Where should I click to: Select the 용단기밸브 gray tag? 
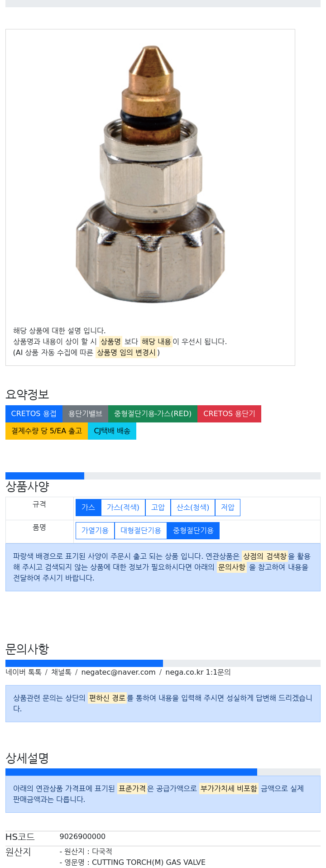85,414
